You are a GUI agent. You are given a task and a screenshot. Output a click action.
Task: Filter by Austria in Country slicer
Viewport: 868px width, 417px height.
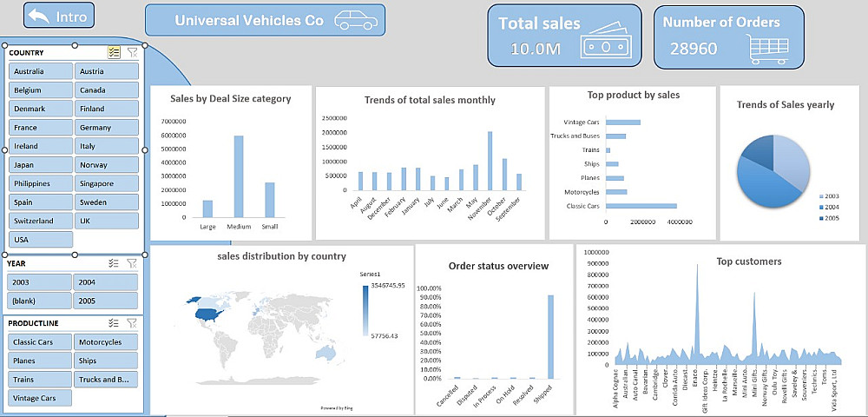point(106,71)
